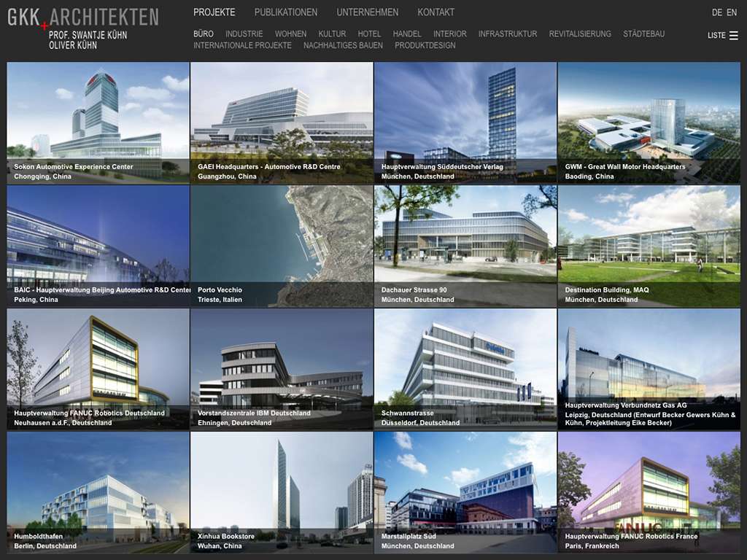This screenshot has width=747, height=560.
Task: View Destination Building MAQ project
Action: click(649, 246)
